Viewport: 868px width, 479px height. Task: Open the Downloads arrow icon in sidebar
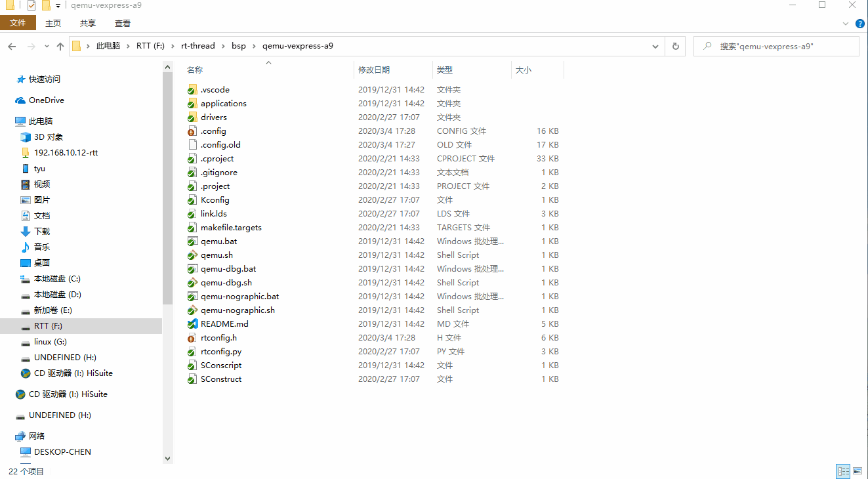point(26,232)
